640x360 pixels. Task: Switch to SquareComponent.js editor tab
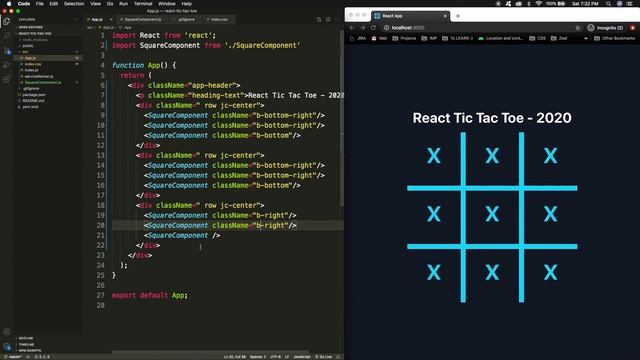(x=143, y=19)
